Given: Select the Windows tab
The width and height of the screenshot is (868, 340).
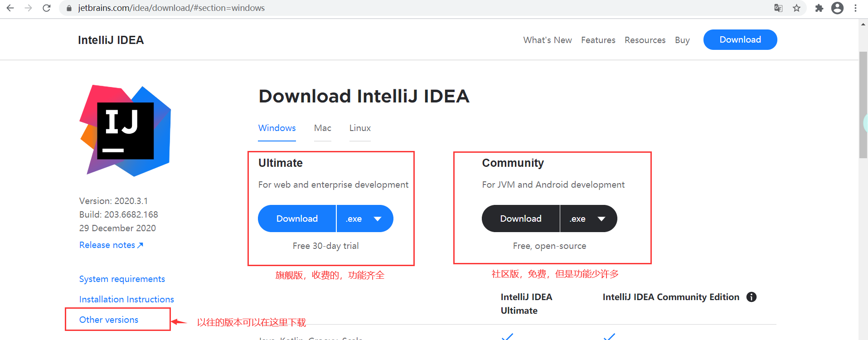Looking at the screenshot, I should 277,128.
